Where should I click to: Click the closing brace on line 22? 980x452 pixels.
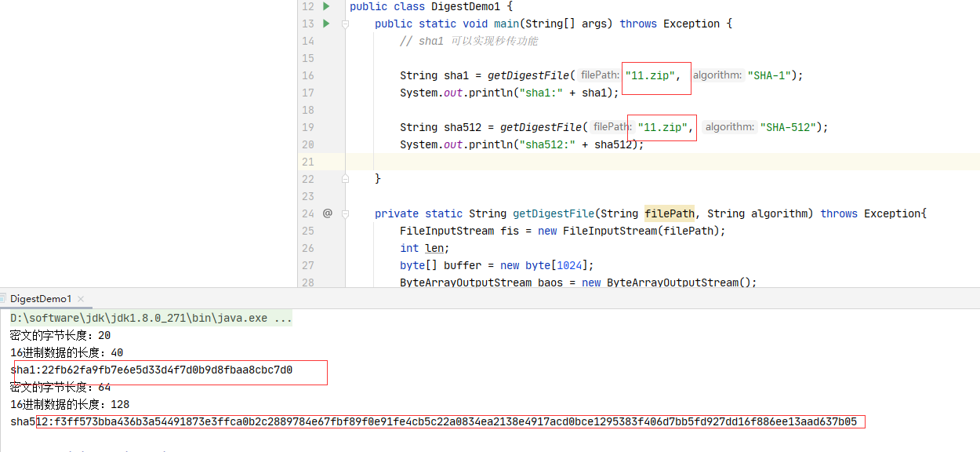pyautogui.click(x=378, y=179)
